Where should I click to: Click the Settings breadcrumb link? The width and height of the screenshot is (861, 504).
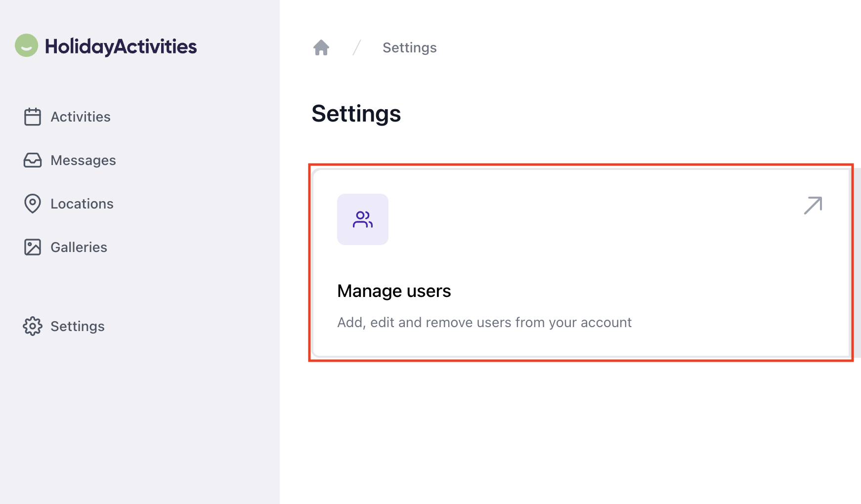pyautogui.click(x=409, y=47)
